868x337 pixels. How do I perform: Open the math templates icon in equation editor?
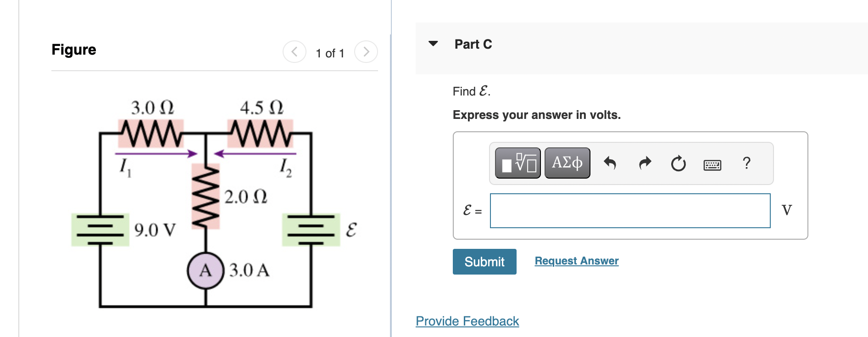coord(517,163)
